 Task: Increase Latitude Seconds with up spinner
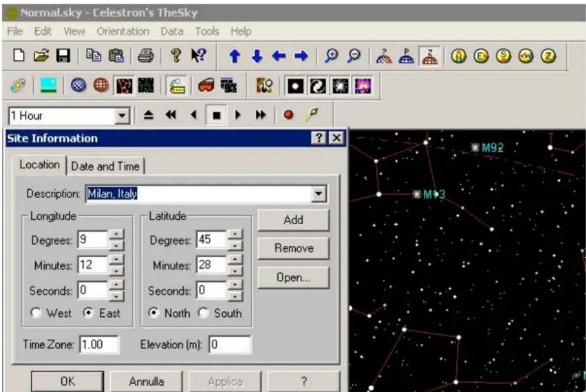[235, 285]
